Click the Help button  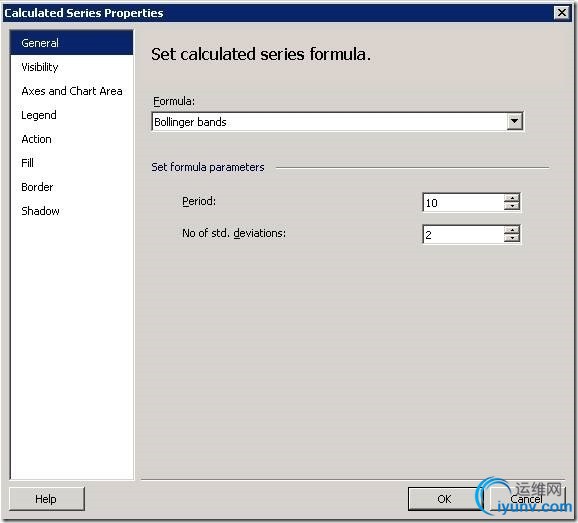(47, 499)
